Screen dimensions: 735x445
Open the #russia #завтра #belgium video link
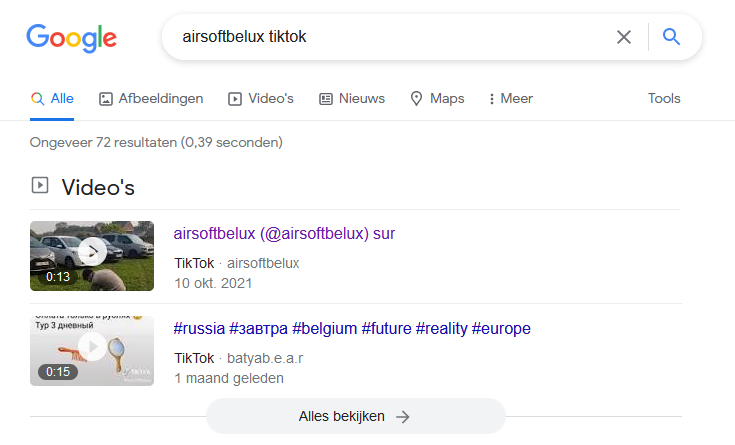352,329
